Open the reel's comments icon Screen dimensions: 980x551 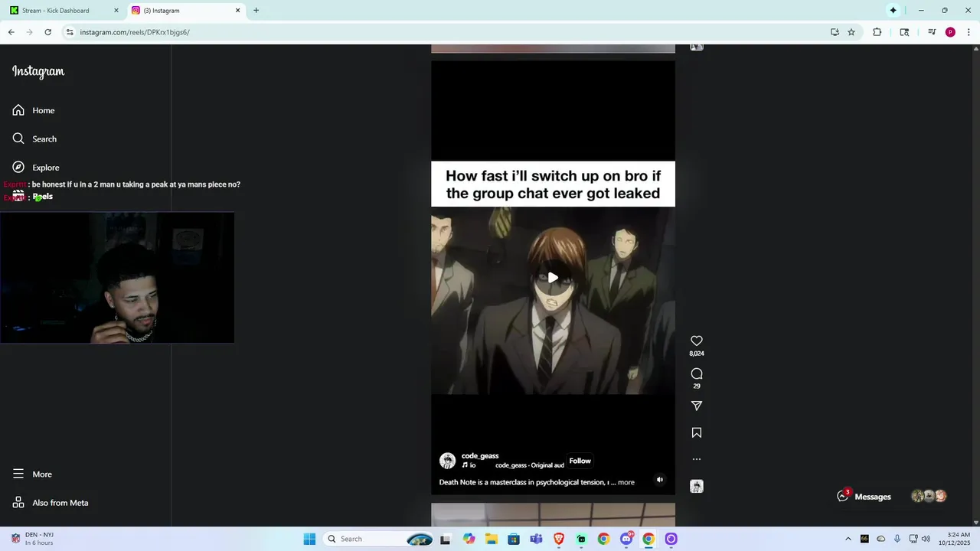(697, 373)
